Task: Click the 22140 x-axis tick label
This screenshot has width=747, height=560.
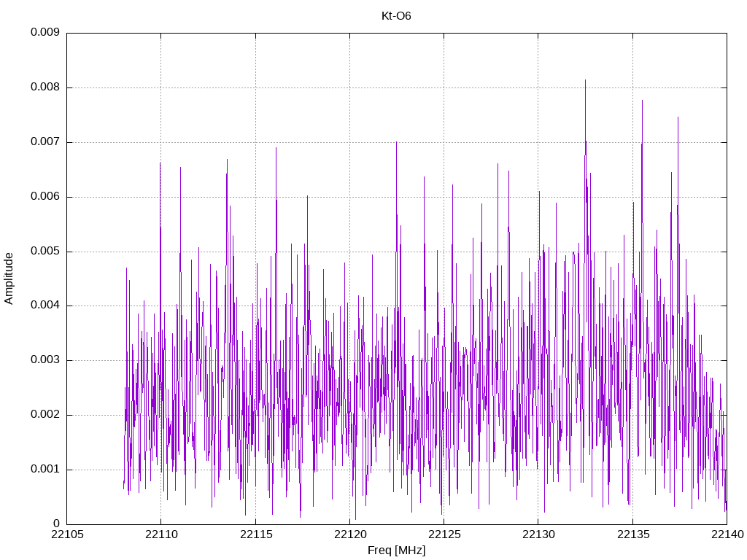Action: (727, 534)
